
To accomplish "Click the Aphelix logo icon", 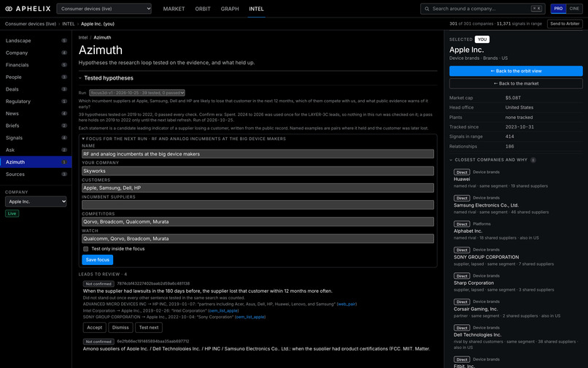I will (9, 9).
